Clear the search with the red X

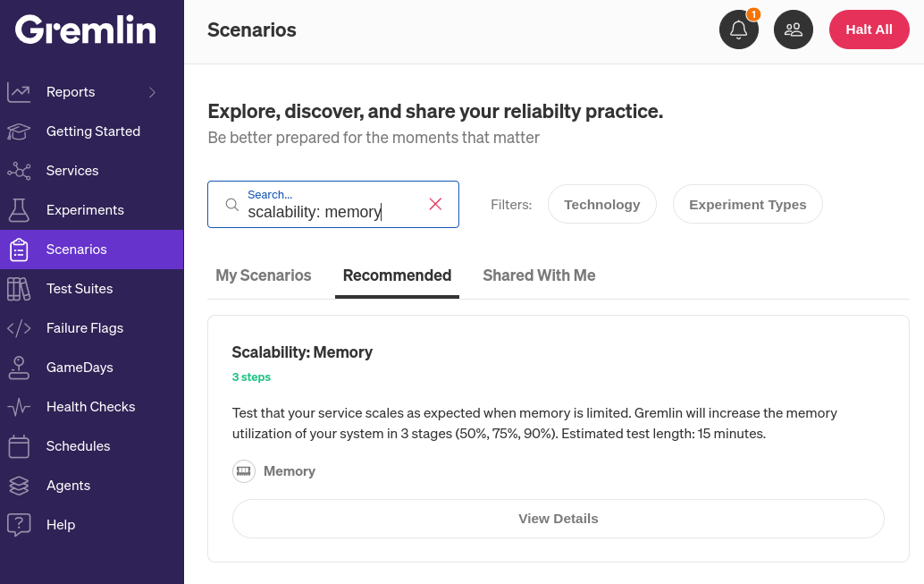435,204
